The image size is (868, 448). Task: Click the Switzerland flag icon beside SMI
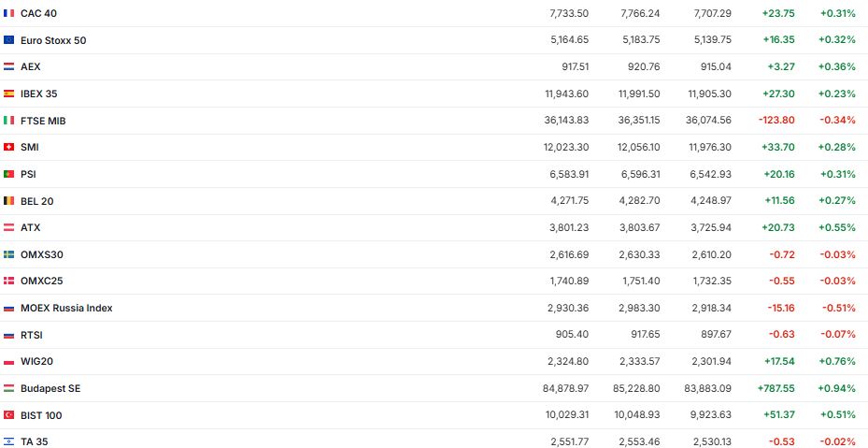(x=8, y=147)
